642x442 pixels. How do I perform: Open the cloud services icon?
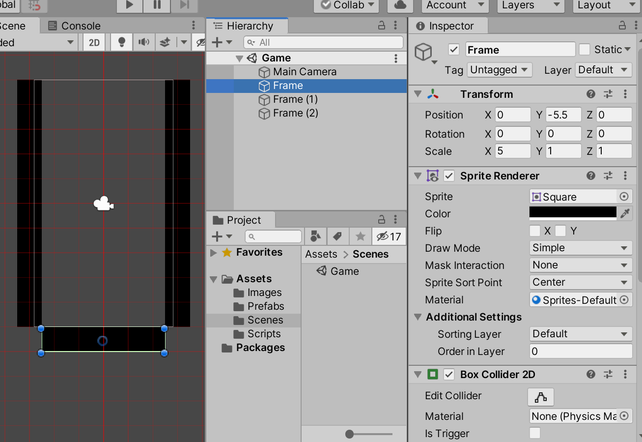pos(400,5)
